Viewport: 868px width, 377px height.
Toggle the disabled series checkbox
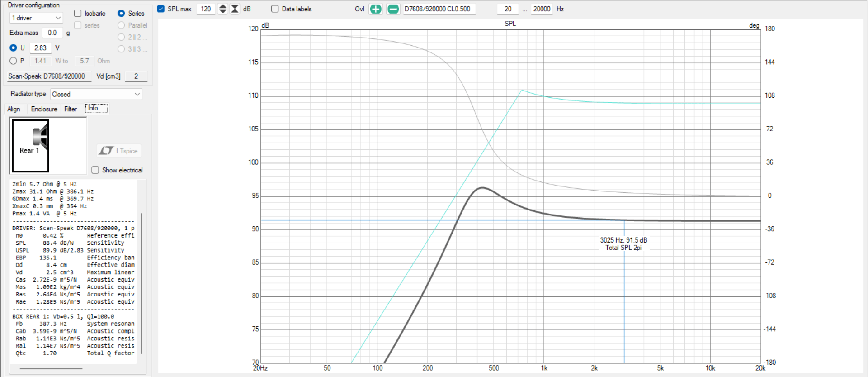pyautogui.click(x=78, y=25)
